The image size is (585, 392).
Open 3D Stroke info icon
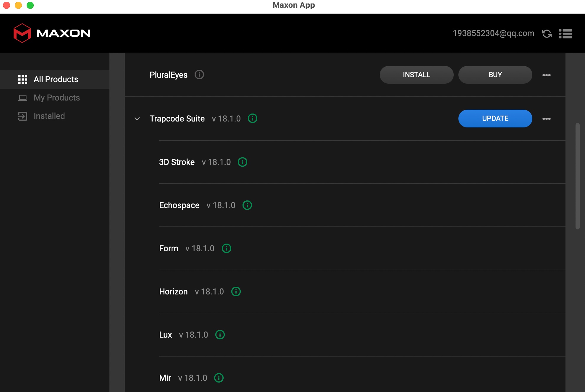pyautogui.click(x=243, y=162)
